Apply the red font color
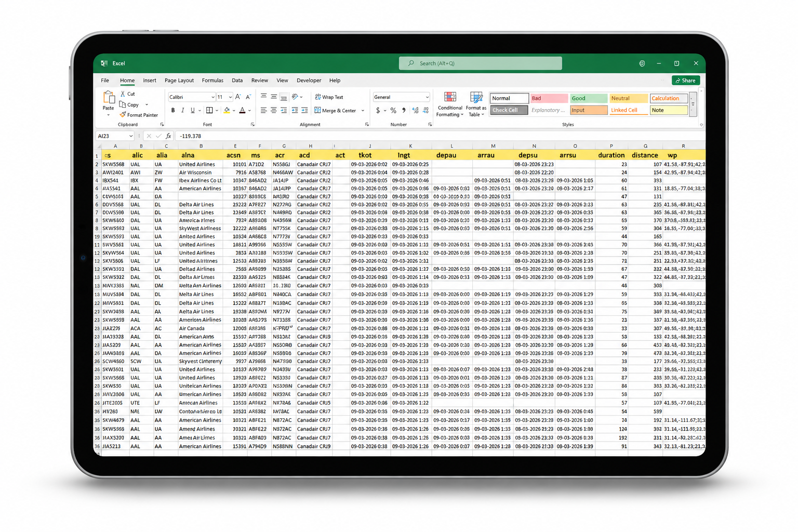The image size is (798, 532). 242,110
